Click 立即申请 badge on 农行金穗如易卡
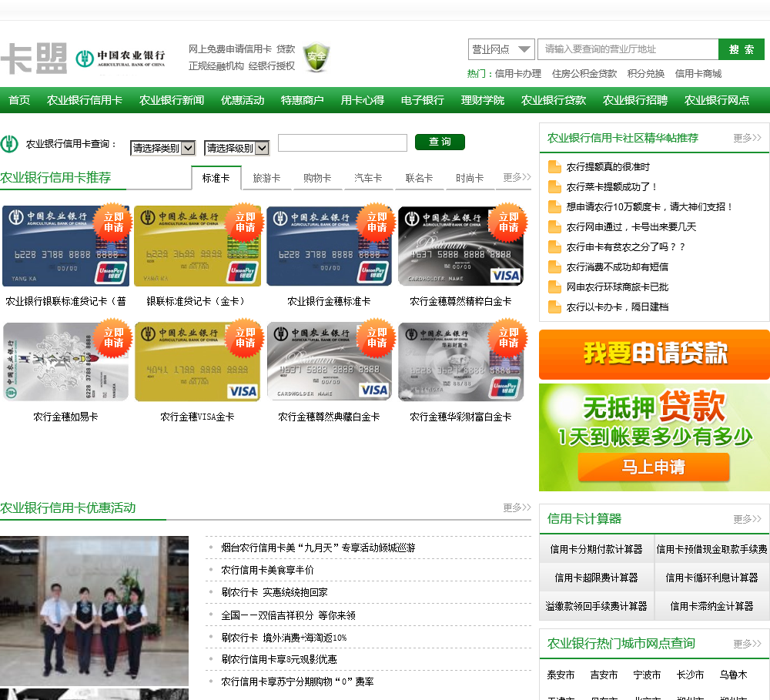Screen dimensions: 770x700 tap(113, 338)
